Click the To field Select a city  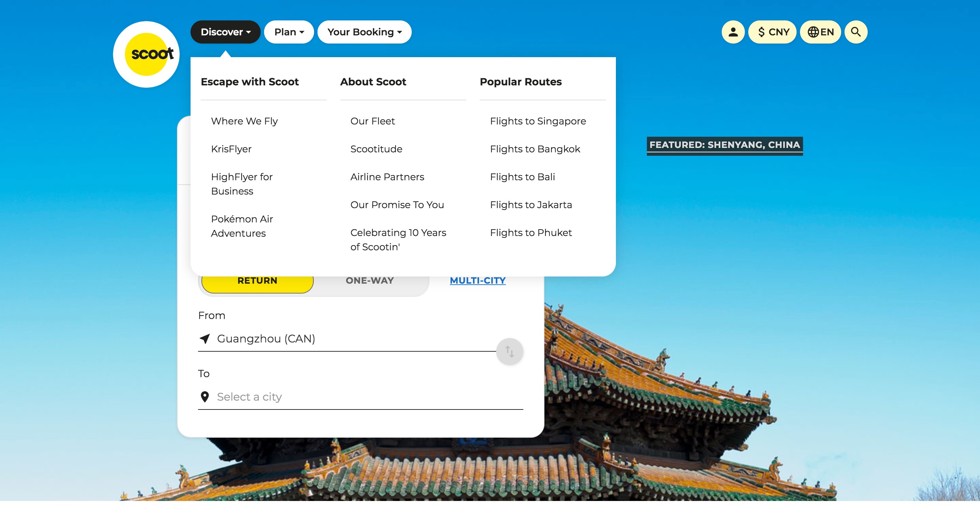tap(360, 397)
